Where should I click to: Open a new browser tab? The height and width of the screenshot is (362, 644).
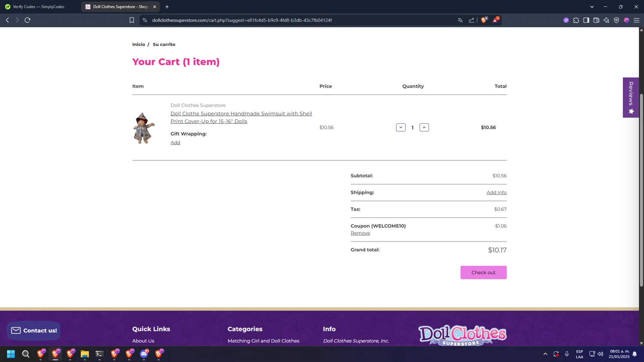[x=167, y=7]
